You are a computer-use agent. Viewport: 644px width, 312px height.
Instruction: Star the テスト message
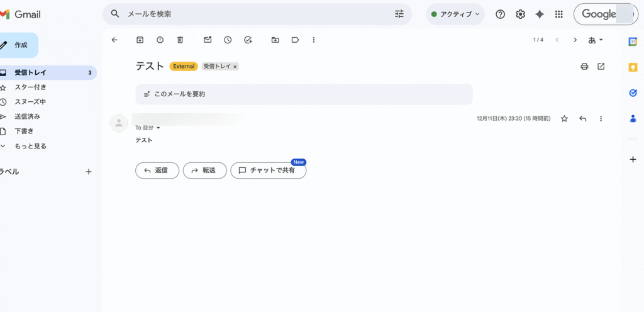click(564, 119)
